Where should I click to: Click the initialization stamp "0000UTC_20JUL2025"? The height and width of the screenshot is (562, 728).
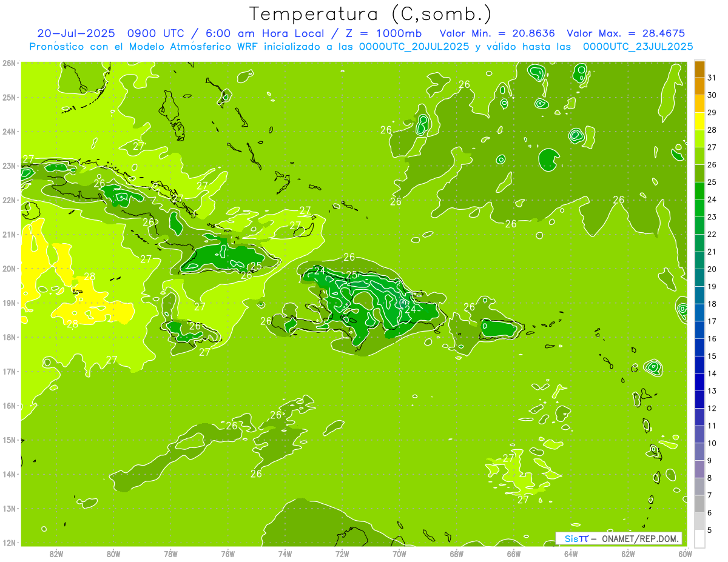coord(414,47)
